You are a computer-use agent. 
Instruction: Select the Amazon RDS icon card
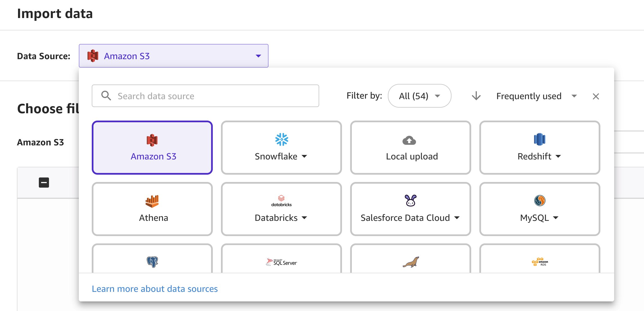click(x=540, y=259)
